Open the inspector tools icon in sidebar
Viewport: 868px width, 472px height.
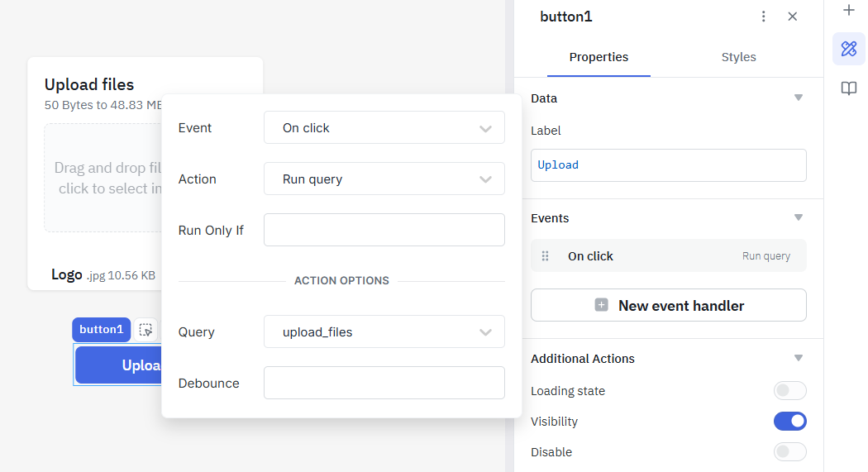[x=849, y=49]
